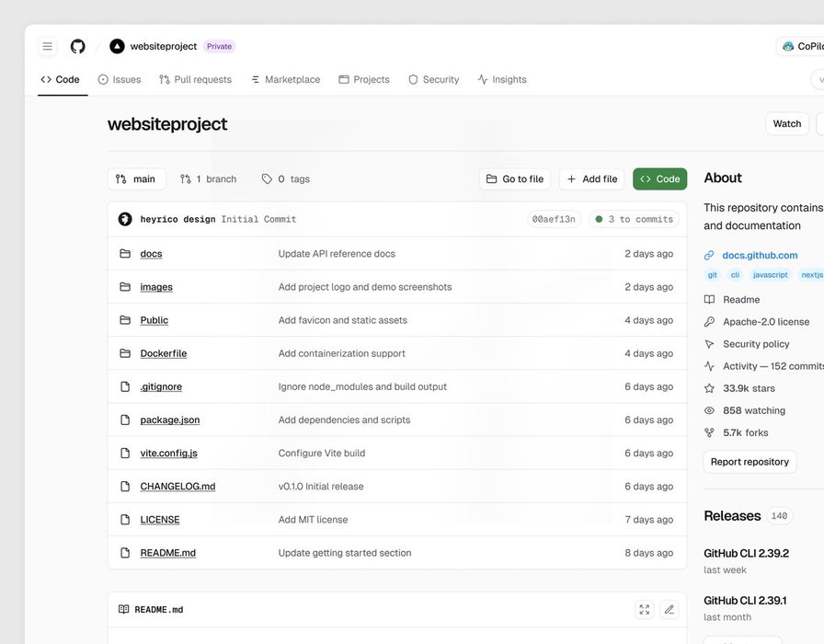The width and height of the screenshot is (824, 644).
Task: Click the fork icon next to 5.7k forks
Action: coord(709,432)
